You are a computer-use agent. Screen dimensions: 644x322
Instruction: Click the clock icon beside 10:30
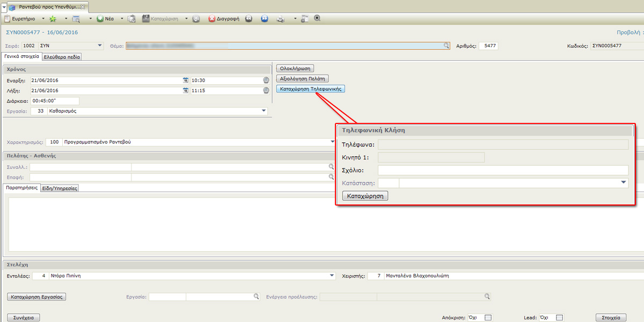click(266, 80)
